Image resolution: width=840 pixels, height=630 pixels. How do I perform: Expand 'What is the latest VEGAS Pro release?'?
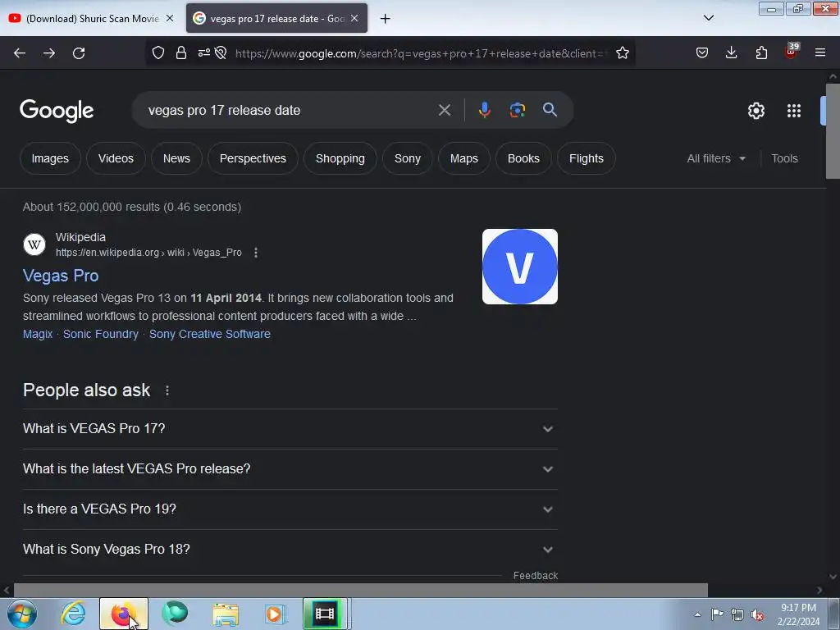pos(290,468)
